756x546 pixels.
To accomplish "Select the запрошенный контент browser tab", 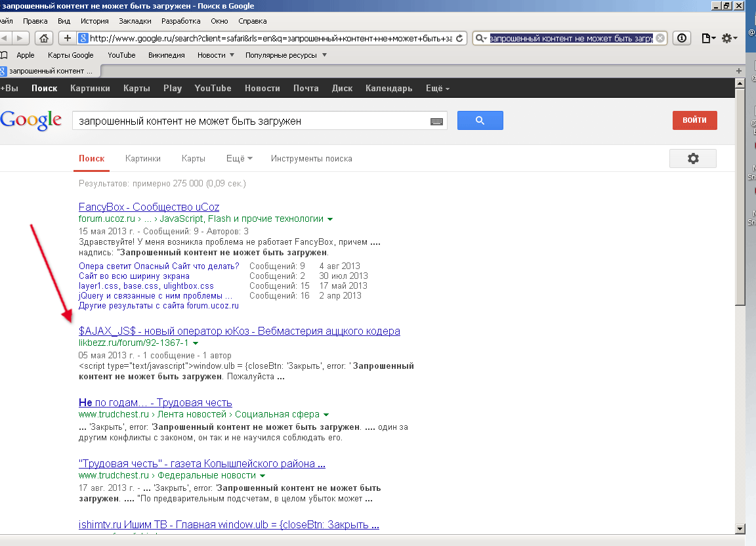I will pos(50,71).
